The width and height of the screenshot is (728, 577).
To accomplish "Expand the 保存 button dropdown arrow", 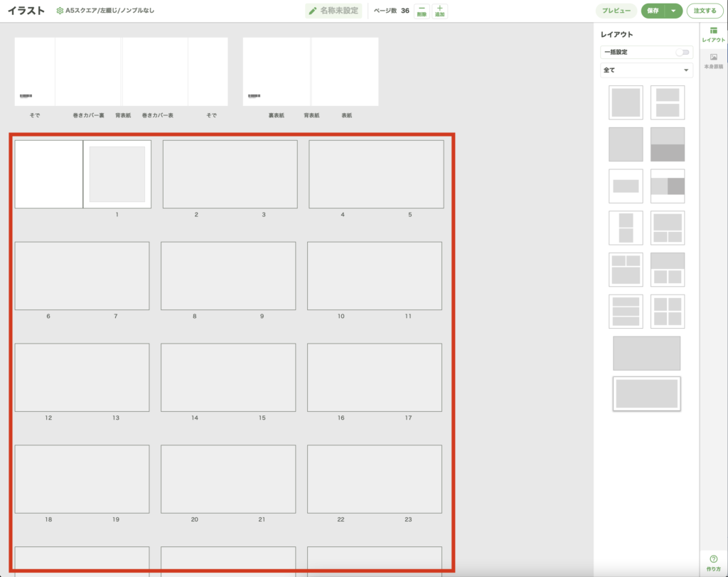I will (x=673, y=11).
